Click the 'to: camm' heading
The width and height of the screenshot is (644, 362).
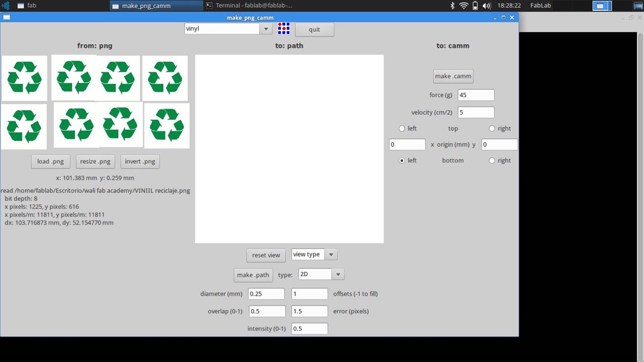tap(453, 46)
